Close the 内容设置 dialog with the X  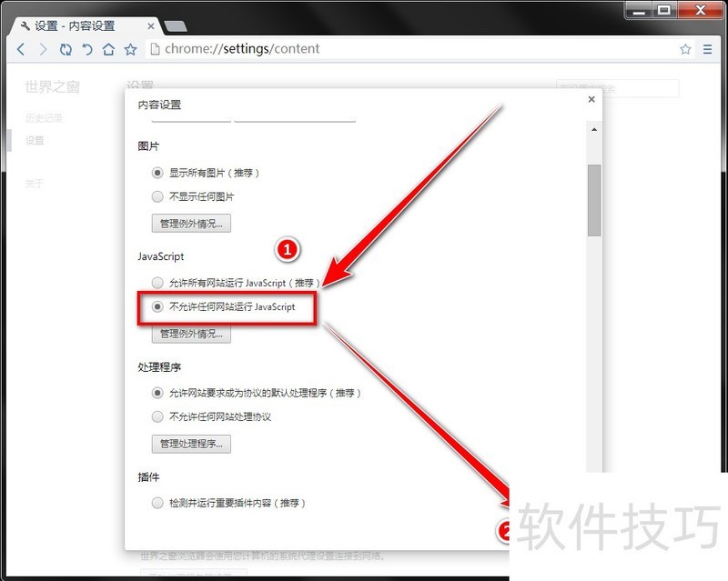[x=591, y=99]
